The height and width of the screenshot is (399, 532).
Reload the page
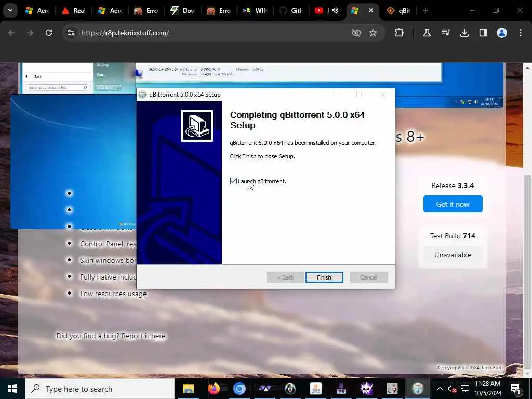pyautogui.click(x=49, y=33)
